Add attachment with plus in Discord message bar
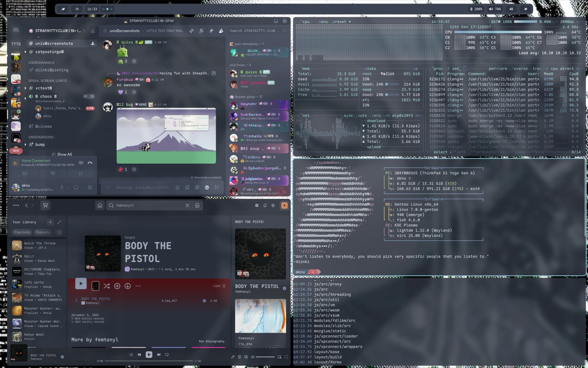Image resolution: width=588 pixels, height=368 pixels. [108, 187]
